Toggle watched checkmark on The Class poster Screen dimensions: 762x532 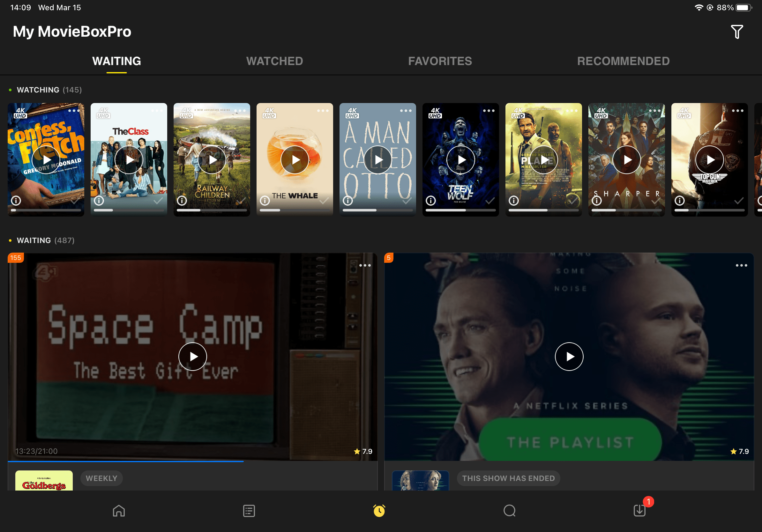(157, 201)
